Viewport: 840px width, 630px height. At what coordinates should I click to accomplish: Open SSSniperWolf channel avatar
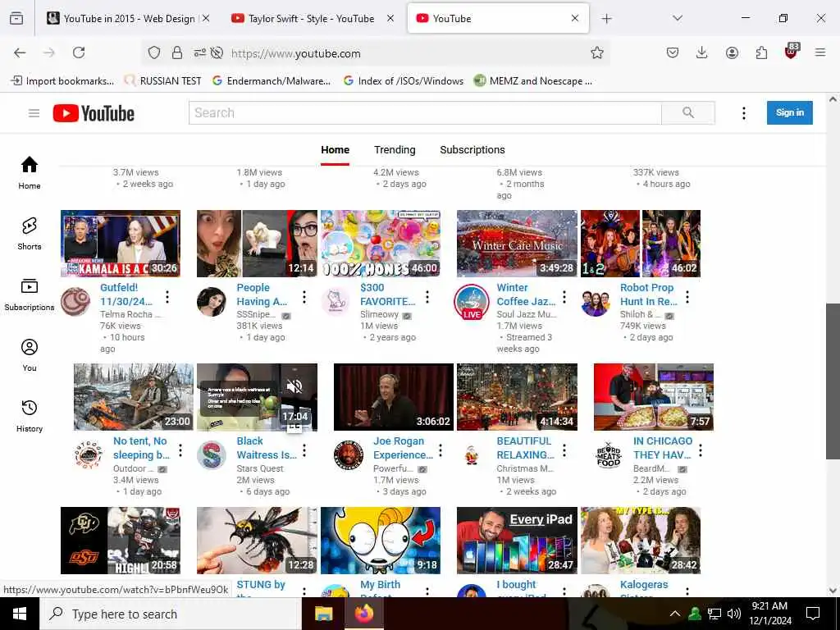[x=212, y=302]
